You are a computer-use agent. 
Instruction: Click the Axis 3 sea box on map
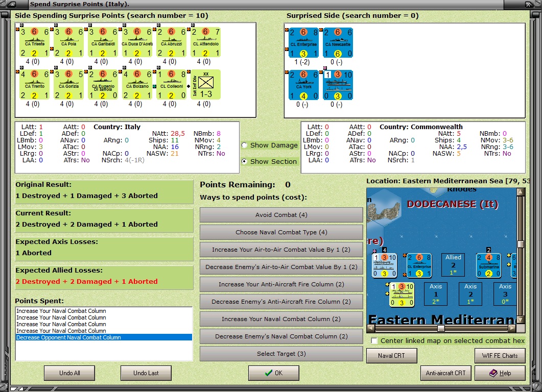[505, 294]
